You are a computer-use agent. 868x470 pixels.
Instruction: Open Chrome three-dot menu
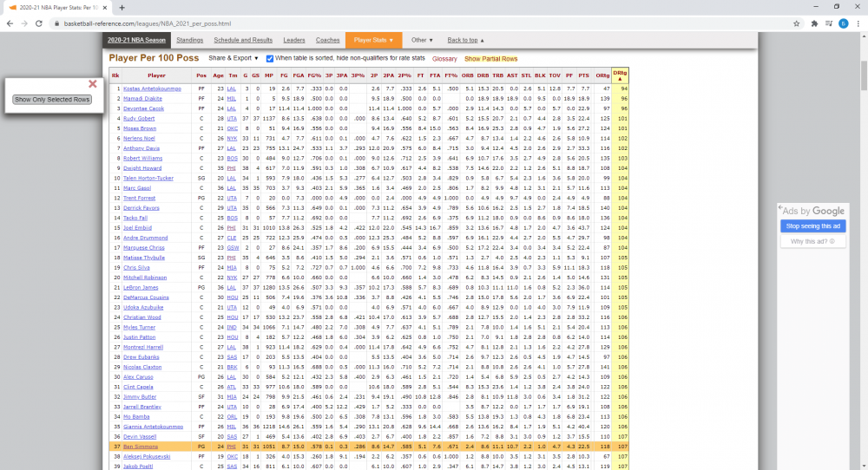pyautogui.click(x=858, y=23)
